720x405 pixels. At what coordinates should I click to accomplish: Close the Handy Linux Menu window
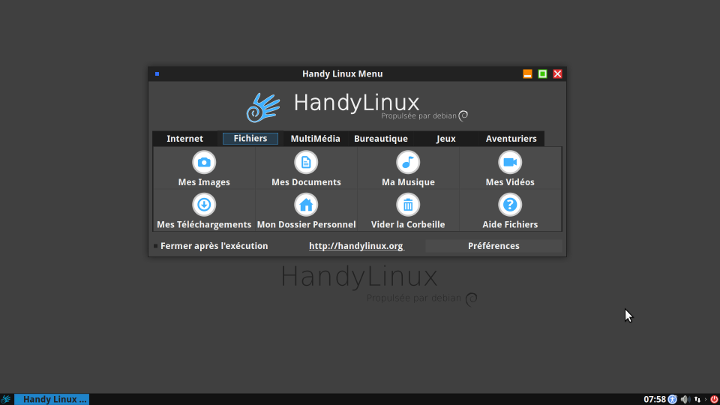[x=557, y=74]
